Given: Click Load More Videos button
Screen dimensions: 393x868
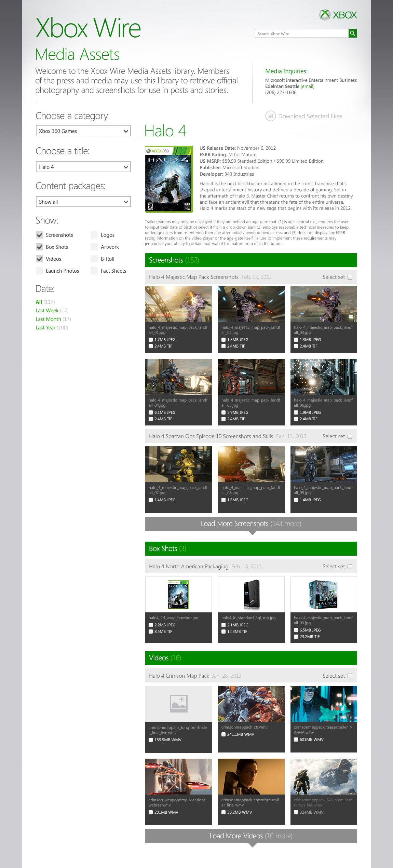Looking at the screenshot, I should [x=251, y=836].
